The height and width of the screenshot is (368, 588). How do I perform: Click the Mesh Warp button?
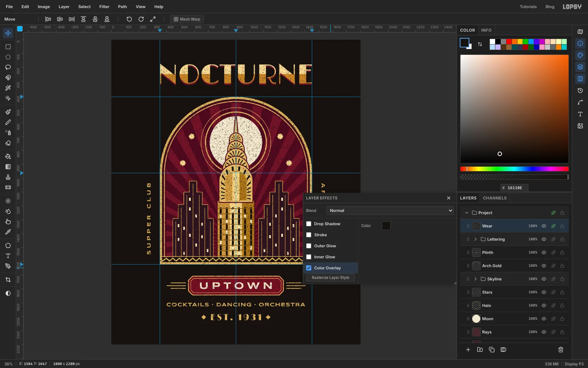(x=187, y=19)
